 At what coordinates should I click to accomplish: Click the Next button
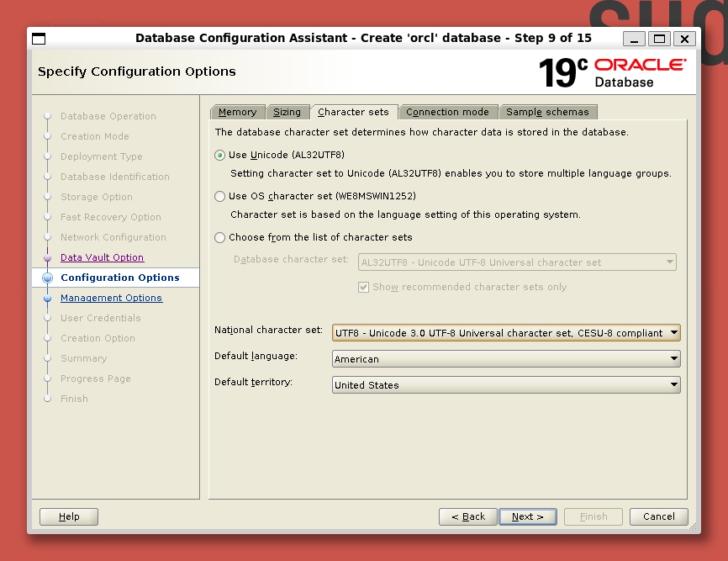528,516
